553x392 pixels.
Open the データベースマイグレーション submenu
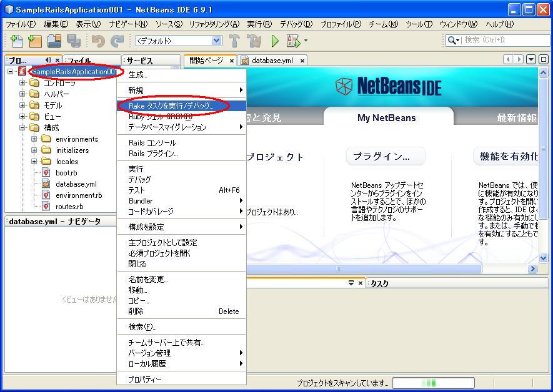tap(181, 127)
